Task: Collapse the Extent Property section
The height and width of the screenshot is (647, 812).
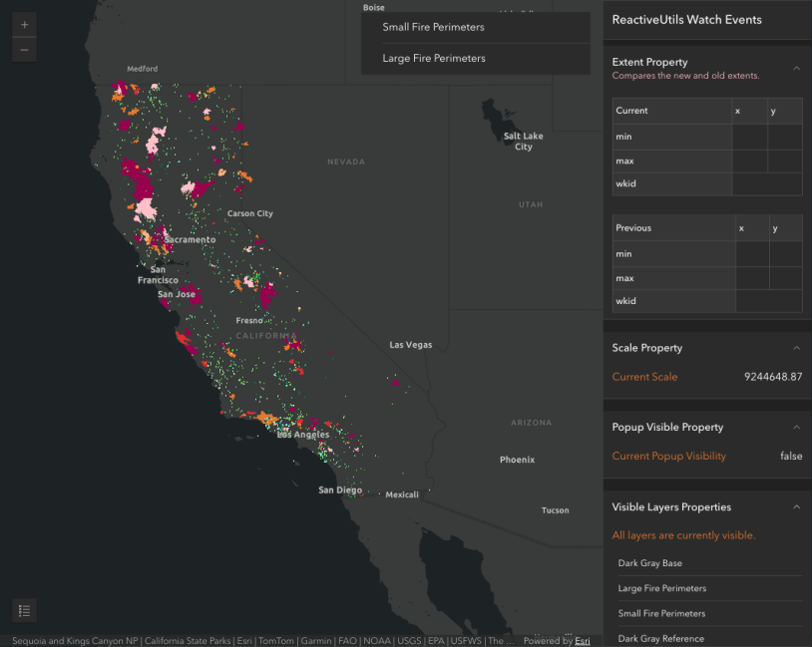Action: tap(796, 68)
